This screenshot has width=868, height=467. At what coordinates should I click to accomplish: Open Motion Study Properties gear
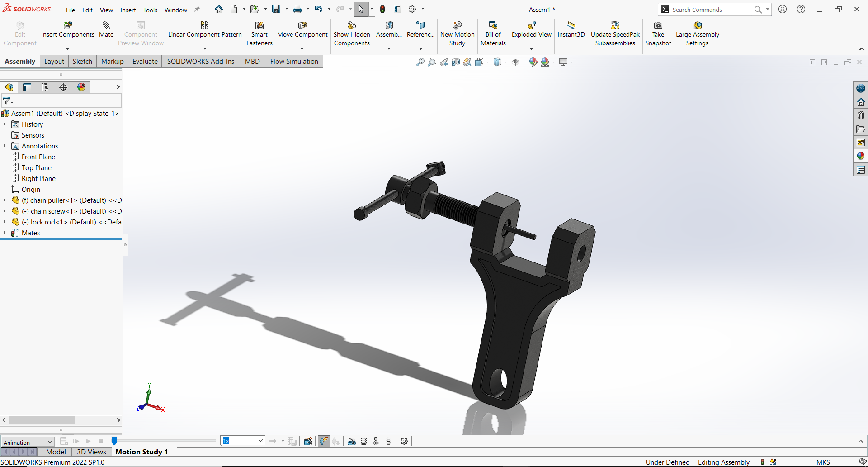click(x=404, y=441)
